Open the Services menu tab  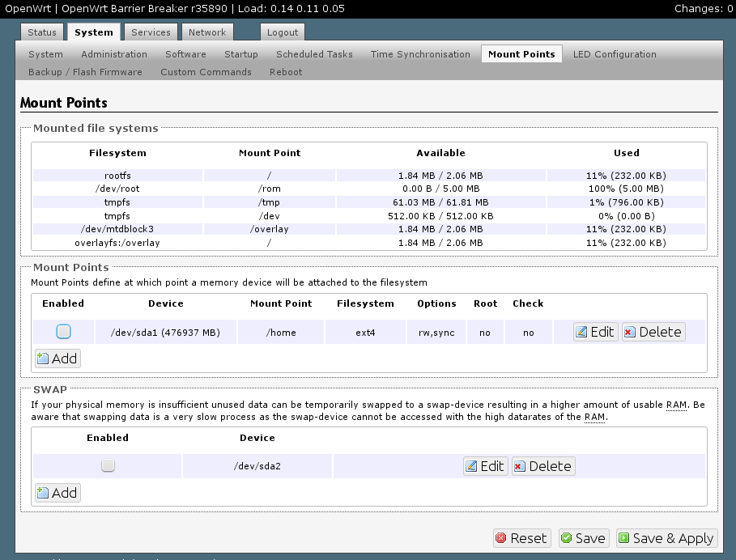(x=151, y=32)
